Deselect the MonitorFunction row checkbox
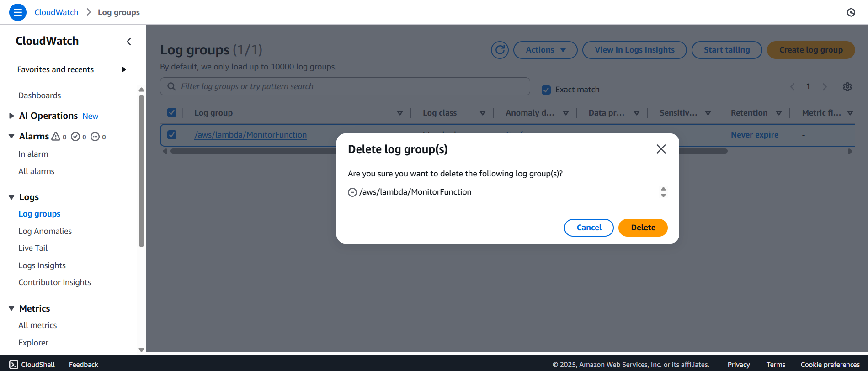Screen dimensions: 868x371 pyautogui.click(x=172, y=135)
